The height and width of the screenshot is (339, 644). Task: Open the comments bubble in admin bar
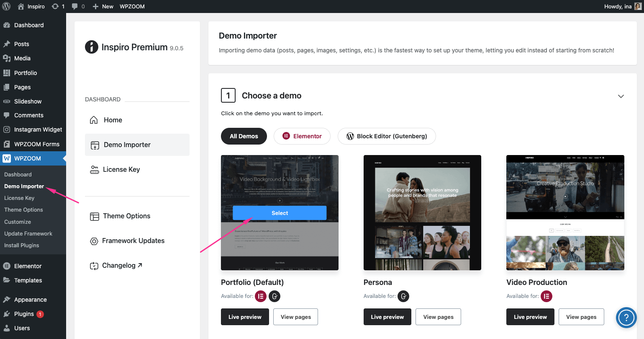[78, 6]
